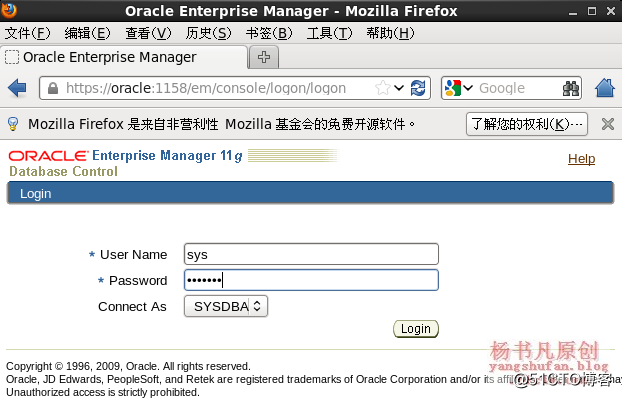Image resolution: width=622 pixels, height=398 pixels.
Task: Go back with the blue arrow button
Action: (17, 88)
